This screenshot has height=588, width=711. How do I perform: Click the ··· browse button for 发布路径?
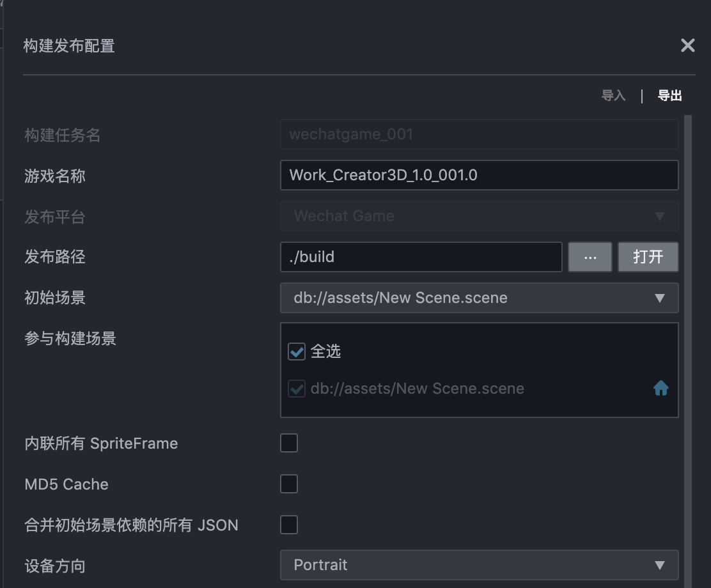point(590,257)
